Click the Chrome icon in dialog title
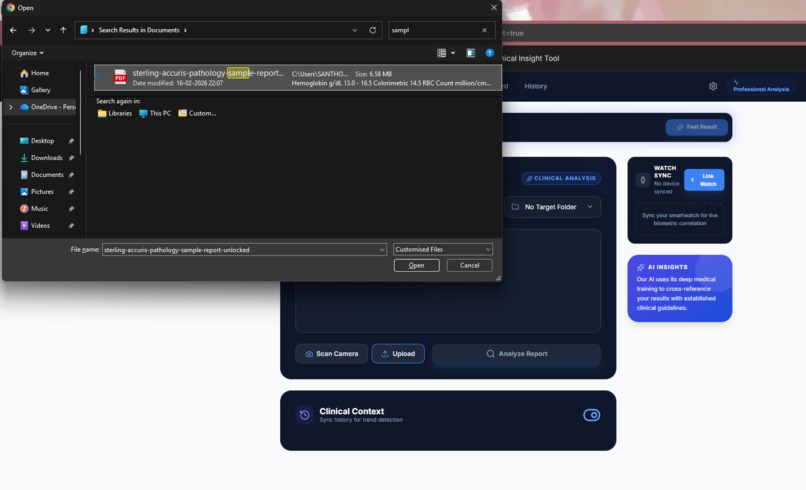Image resolution: width=806 pixels, height=490 pixels. pyautogui.click(x=10, y=8)
